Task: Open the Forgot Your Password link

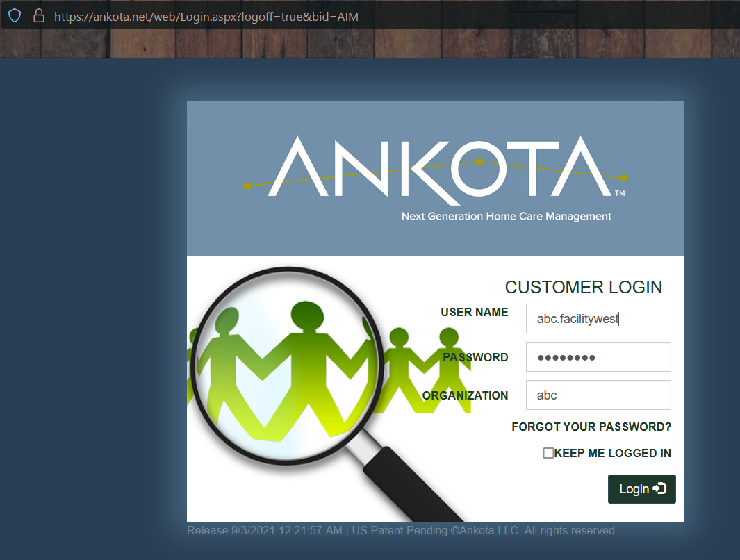Action: point(591,427)
